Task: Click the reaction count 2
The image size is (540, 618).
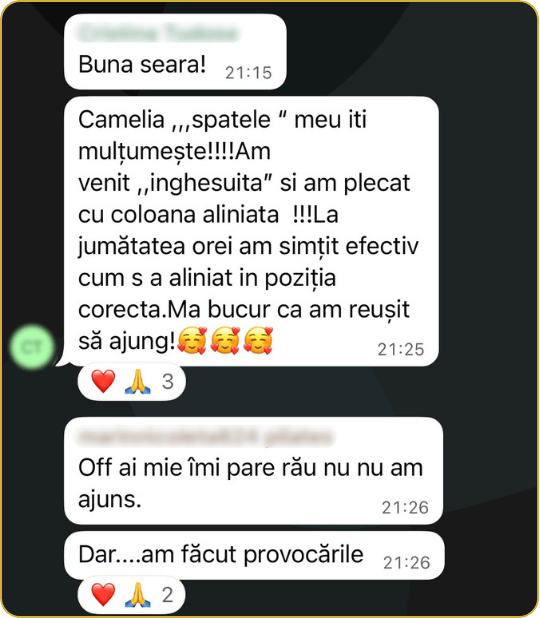Action: click(168, 595)
